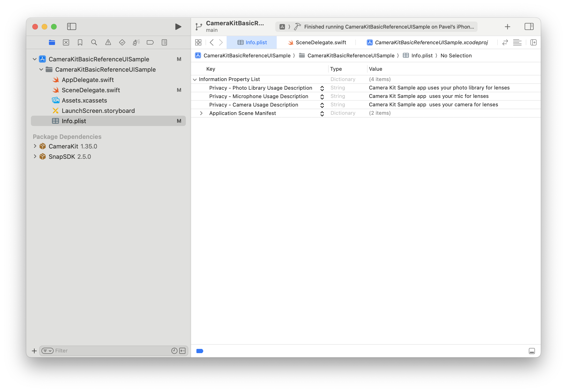Viewport: 567px width, 392px height.
Task: Toggle the left navigator sidebar
Action: pos(71,26)
